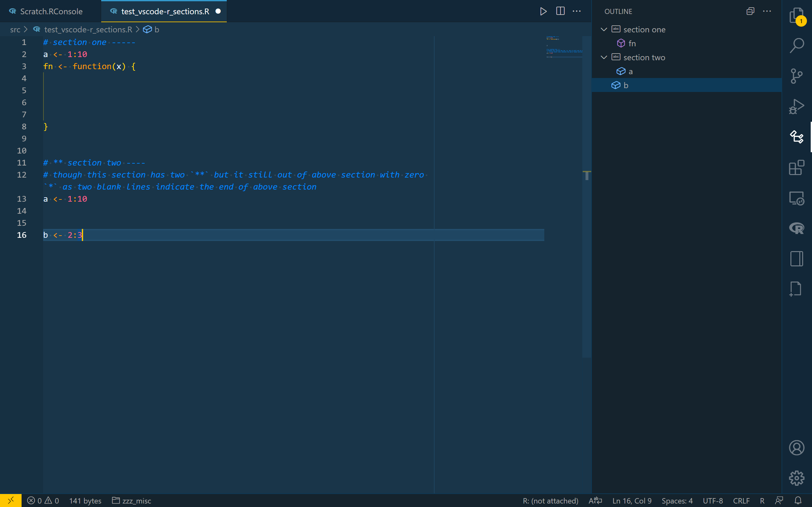Viewport: 812px width, 507px height.
Task: Toggle the notifications bell in status bar
Action: point(798,501)
